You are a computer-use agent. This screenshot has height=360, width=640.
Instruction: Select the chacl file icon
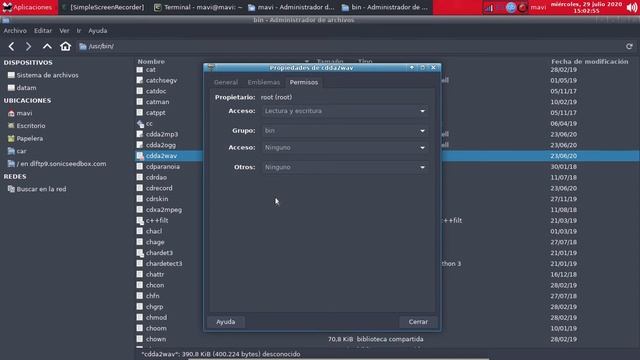click(140, 231)
